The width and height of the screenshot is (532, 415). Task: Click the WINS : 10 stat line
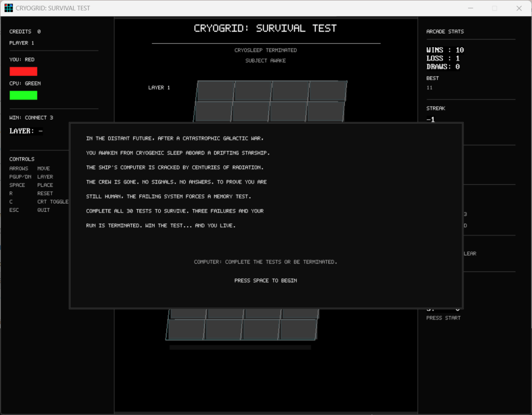[445, 50]
